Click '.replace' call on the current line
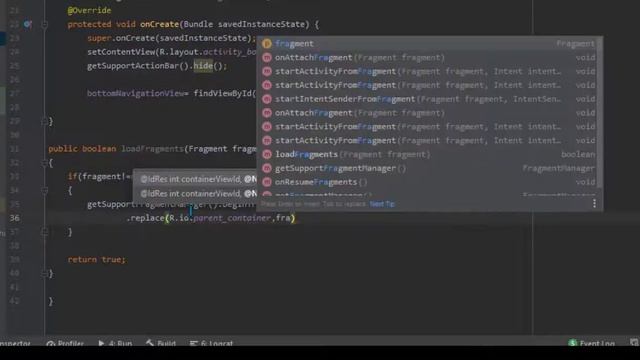640x360 pixels. pos(145,218)
